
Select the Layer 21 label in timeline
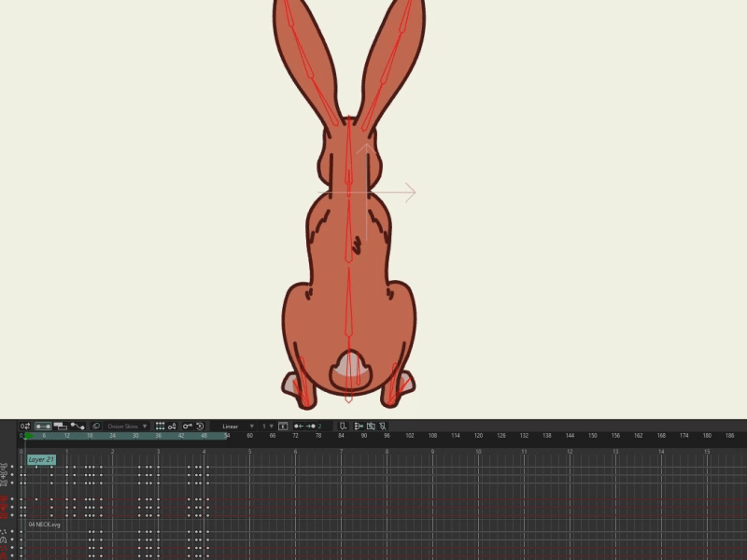tap(41, 459)
